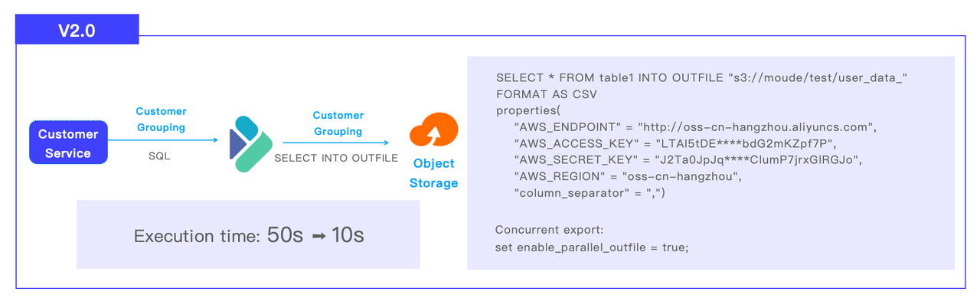Click the enable_parallel_outfile setting line
Image resolution: width=980 pixels, height=308 pixels.
coord(592,247)
